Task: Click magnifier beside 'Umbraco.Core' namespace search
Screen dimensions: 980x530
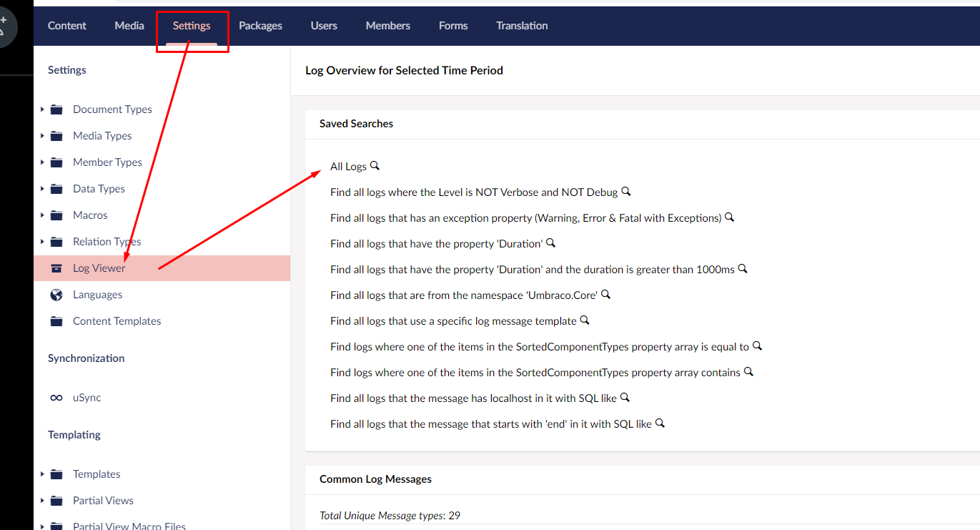Action: coord(605,295)
